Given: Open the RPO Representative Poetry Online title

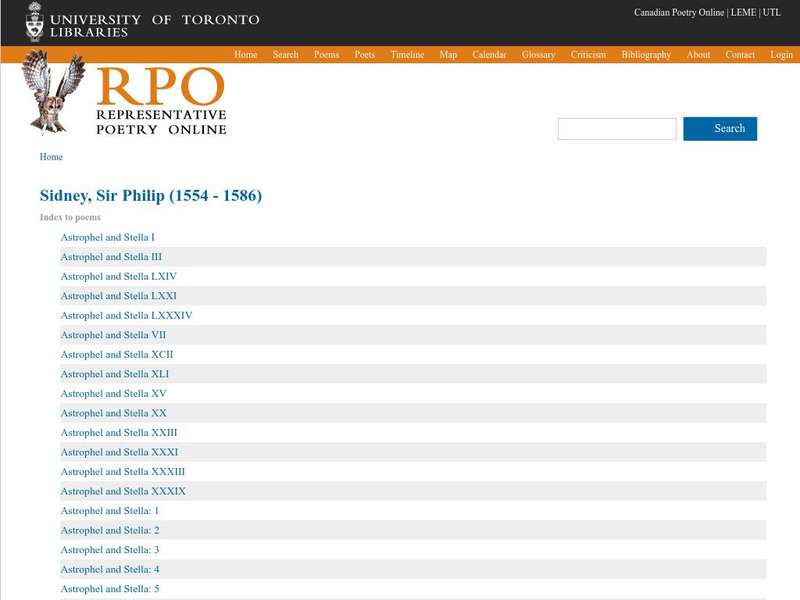Looking at the screenshot, I should (161, 101).
